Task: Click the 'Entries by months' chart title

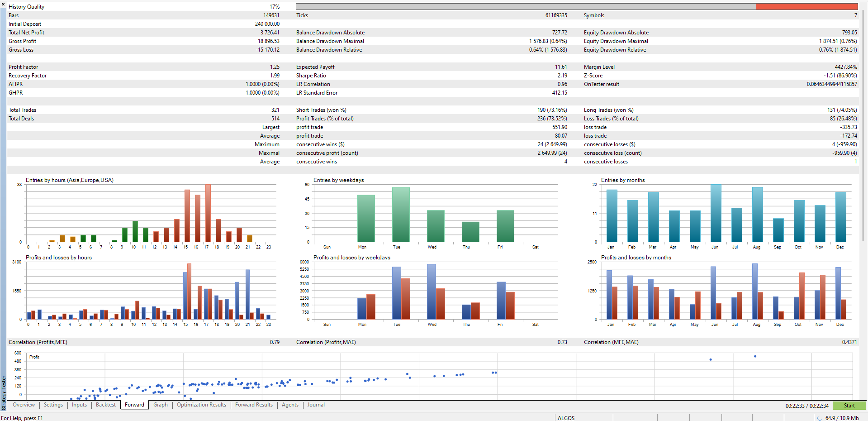Action: coord(623,180)
